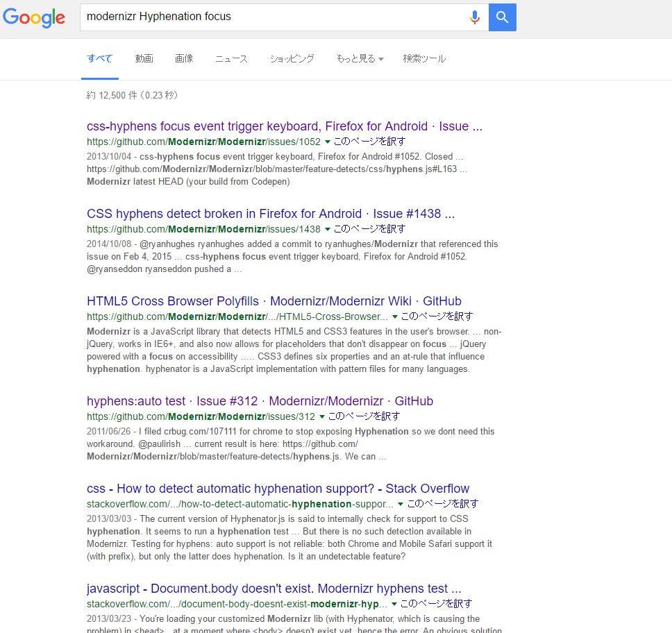Translate the Stack Overflow hyphenation support page
The width and height of the screenshot is (672, 633).
tap(442, 504)
